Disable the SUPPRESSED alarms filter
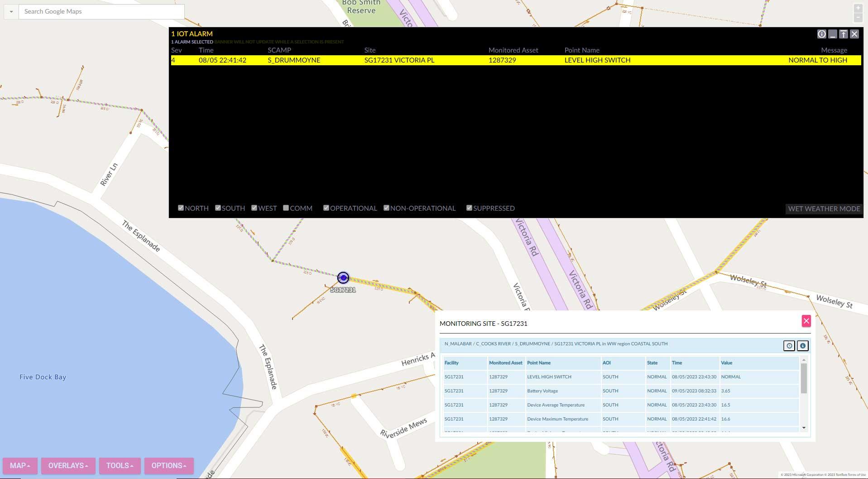 469,208
